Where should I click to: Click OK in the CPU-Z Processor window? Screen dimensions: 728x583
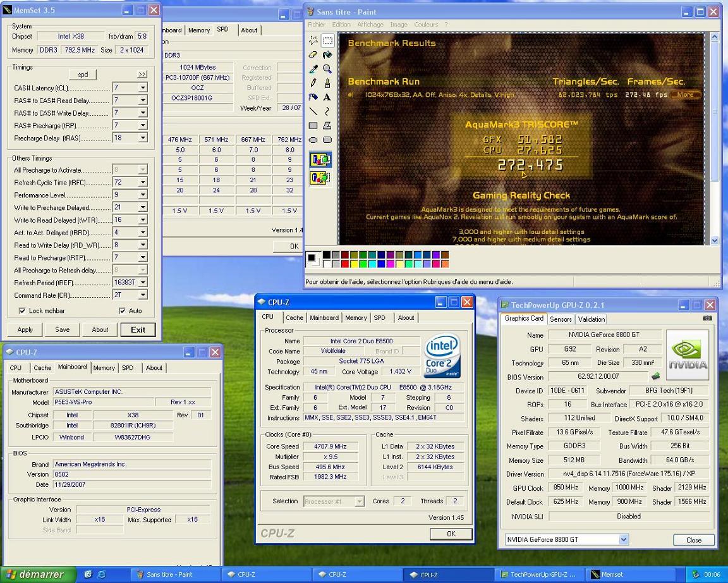click(x=451, y=534)
